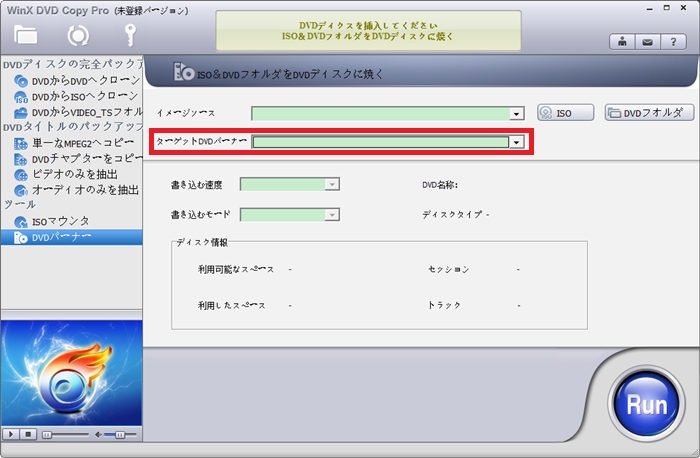
Task: Click the preview play button
Action: pos(11,434)
